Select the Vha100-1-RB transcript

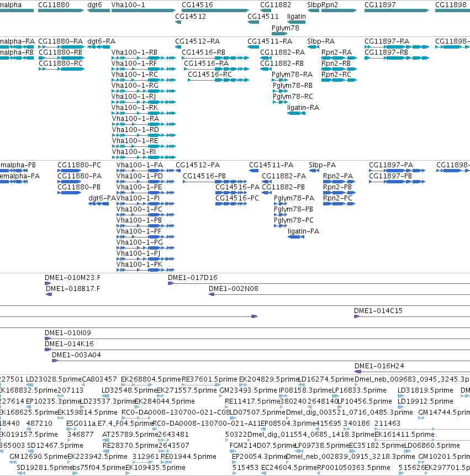(144, 58)
